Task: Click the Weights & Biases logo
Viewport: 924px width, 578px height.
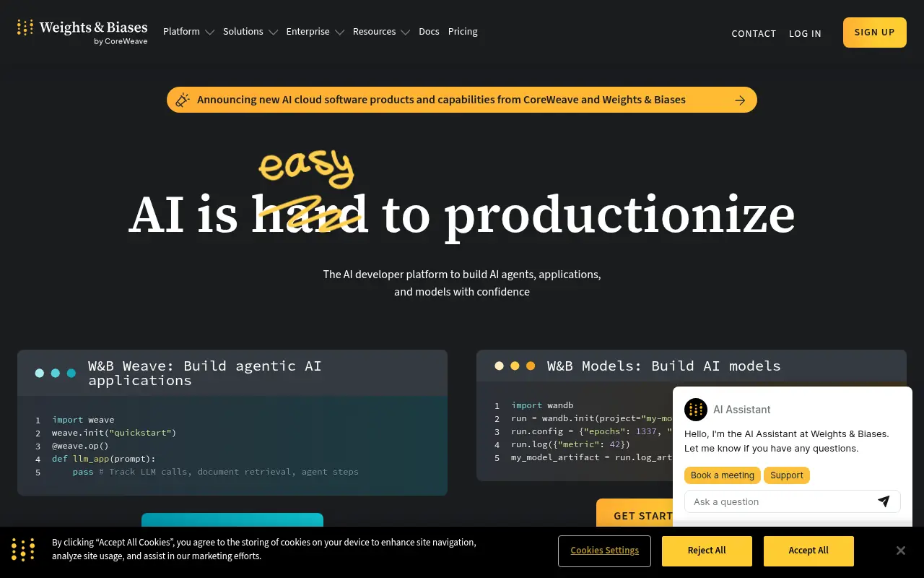Action: pos(82,32)
